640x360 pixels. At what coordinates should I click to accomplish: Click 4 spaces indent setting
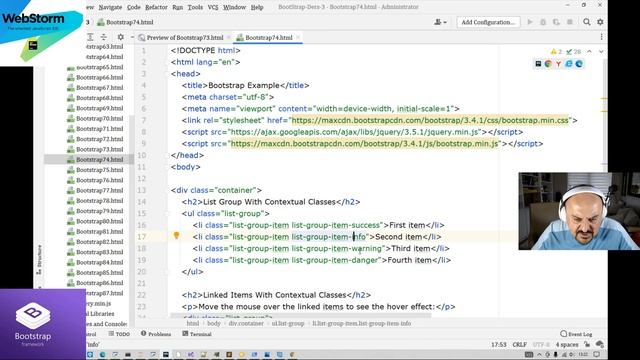pyautogui.click(x=567, y=345)
